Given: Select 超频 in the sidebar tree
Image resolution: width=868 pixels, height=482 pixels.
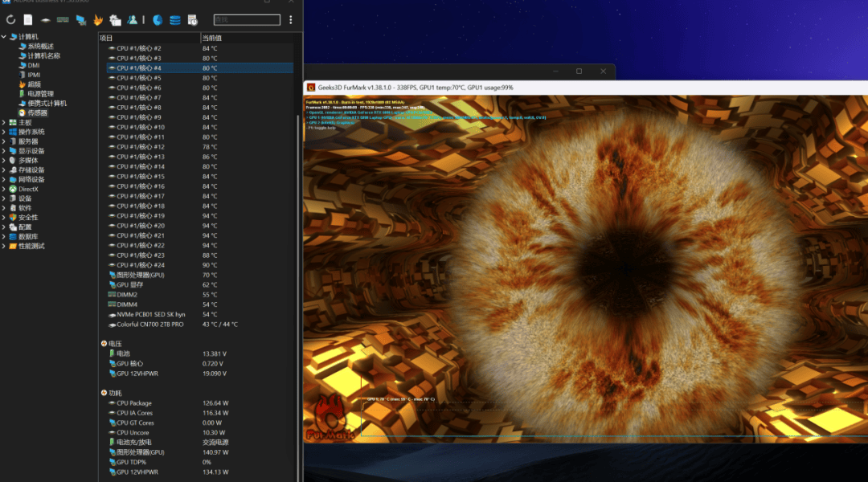Looking at the screenshot, I should click(35, 84).
